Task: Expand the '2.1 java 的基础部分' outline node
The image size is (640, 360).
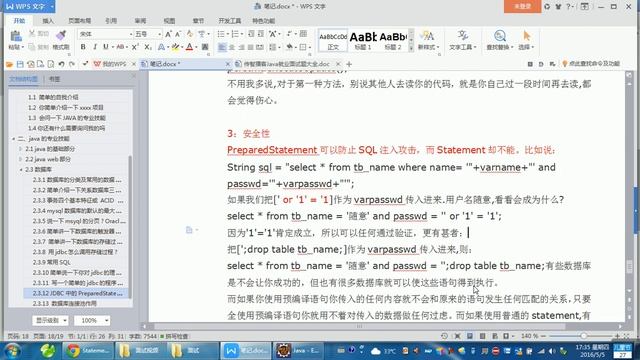Action: [20, 149]
